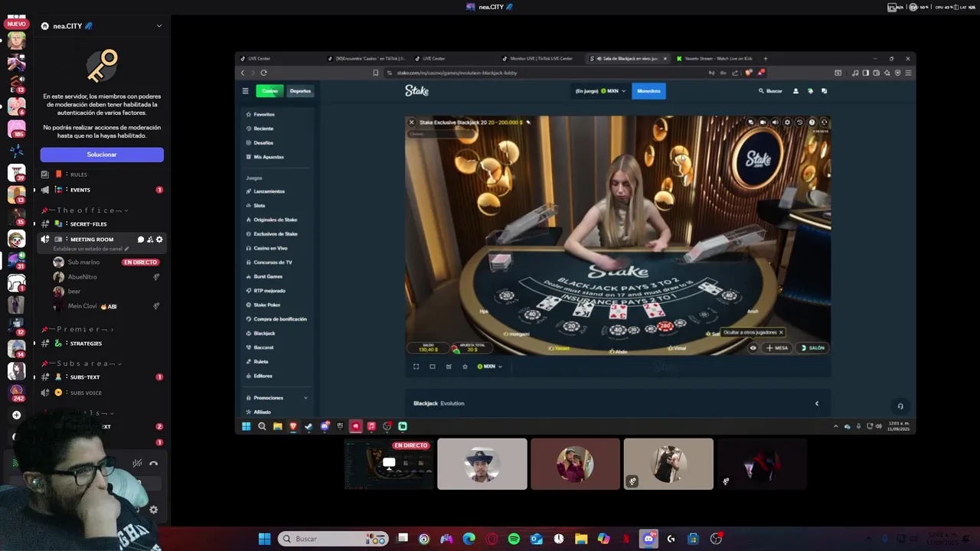Image resolution: width=980 pixels, height=551 pixels.
Task: Switch to Monitor LIVE TikTok tab
Action: (541, 59)
